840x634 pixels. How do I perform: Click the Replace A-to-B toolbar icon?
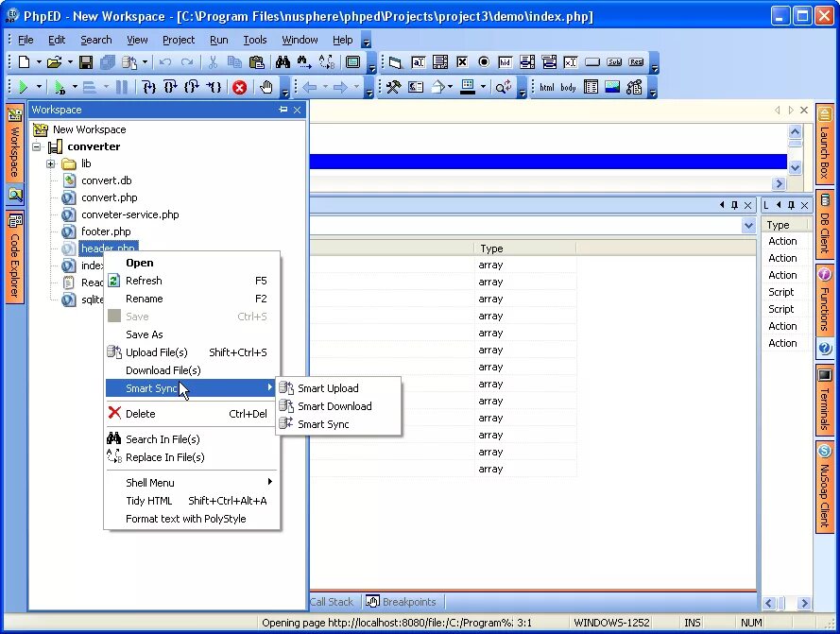click(x=327, y=62)
